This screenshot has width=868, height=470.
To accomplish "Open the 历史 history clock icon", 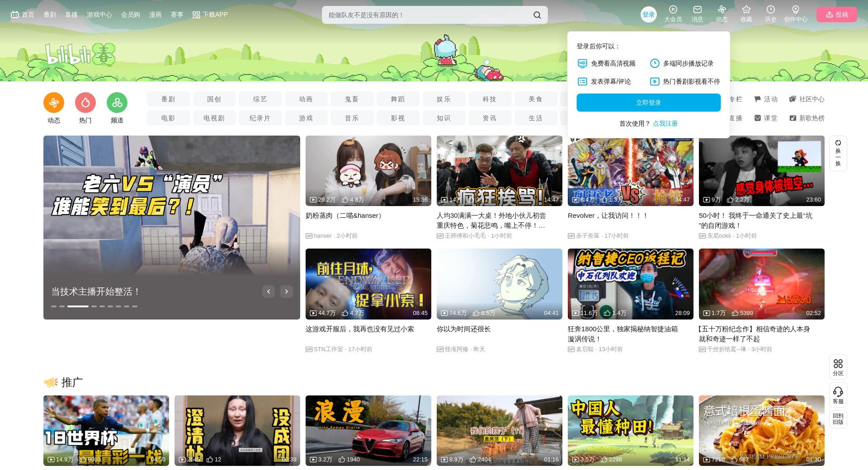I will pos(770,14).
